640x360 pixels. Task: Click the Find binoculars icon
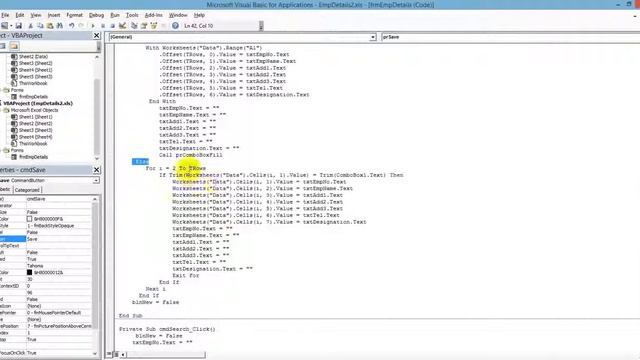coord(60,26)
